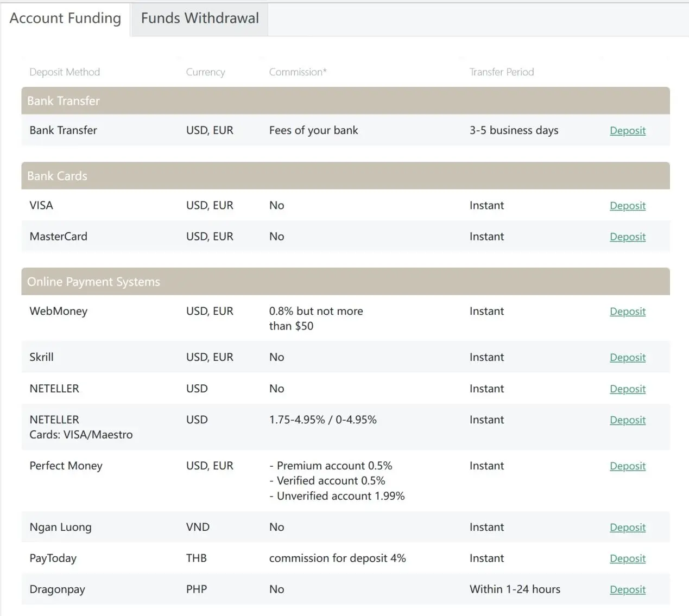
Task: Click the Bank Cards section header
Action: [x=345, y=176]
